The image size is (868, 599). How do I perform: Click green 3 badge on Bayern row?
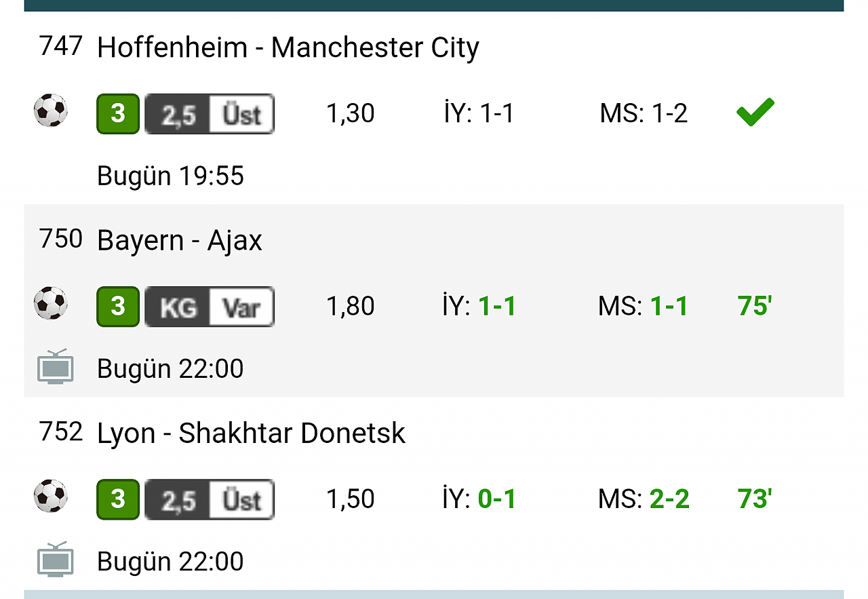click(x=118, y=307)
